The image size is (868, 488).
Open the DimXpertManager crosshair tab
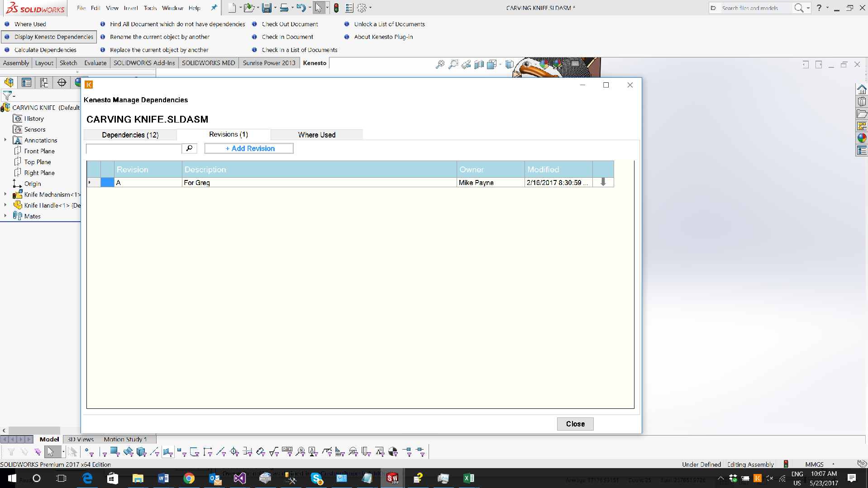[x=62, y=82]
